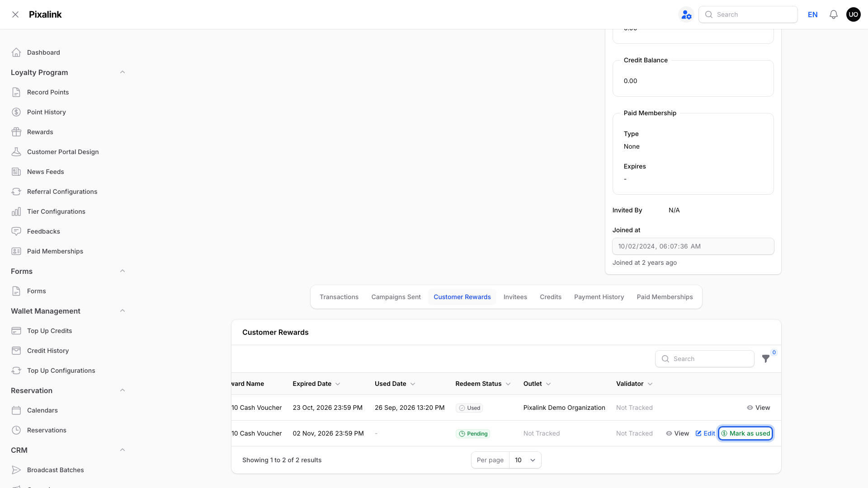The image size is (868, 488).
Task: Collapse the Forms section chevron
Action: (x=123, y=271)
